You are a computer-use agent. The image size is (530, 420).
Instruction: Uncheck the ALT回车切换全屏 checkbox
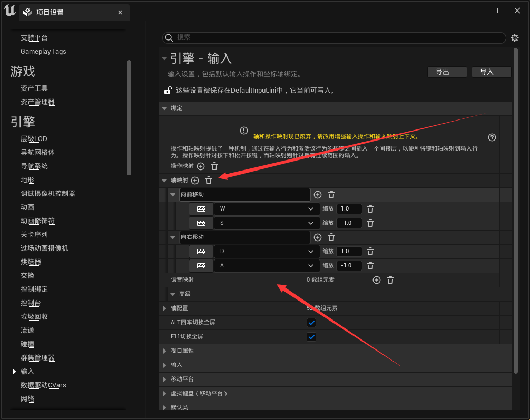pyautogui.click(x=311, y=322)
